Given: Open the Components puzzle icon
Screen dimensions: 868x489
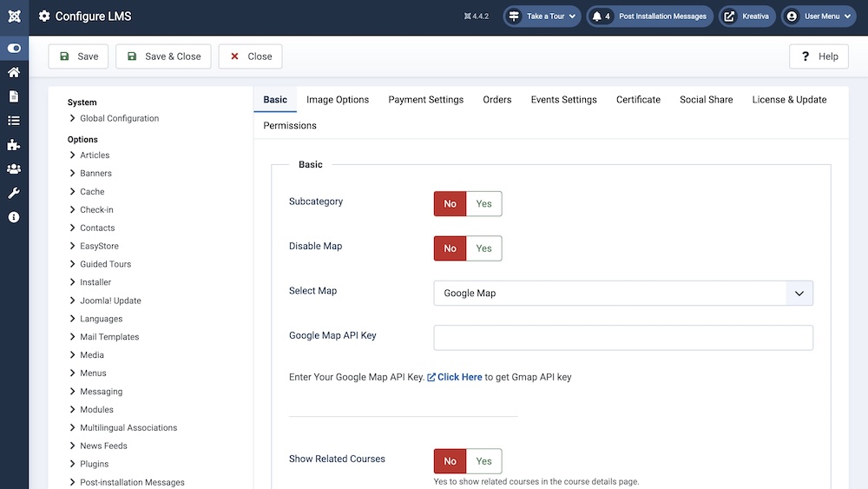Looking at the screenshot, I should (14, 145).
